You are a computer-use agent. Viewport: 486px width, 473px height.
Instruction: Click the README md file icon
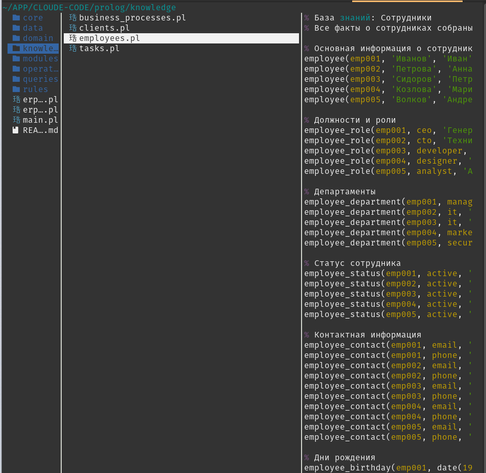tap(15, 130)
